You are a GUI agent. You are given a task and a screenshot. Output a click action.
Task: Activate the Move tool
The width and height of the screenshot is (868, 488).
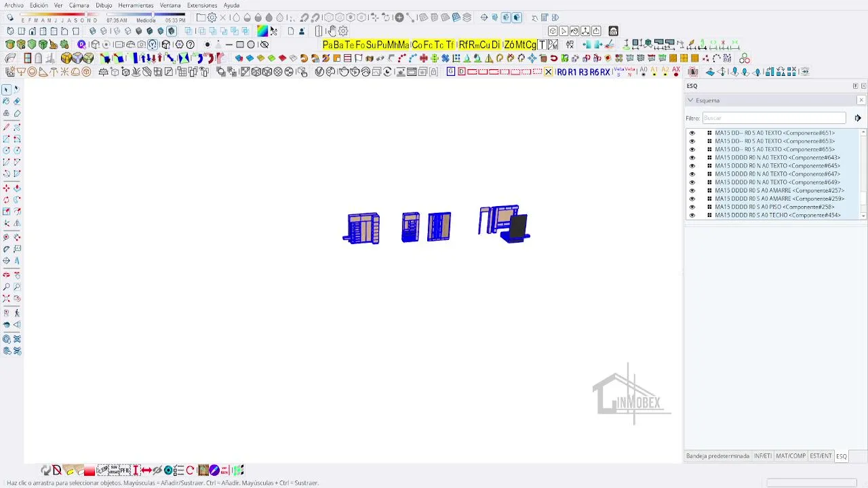pyautogui.click(x=6, y=188)
